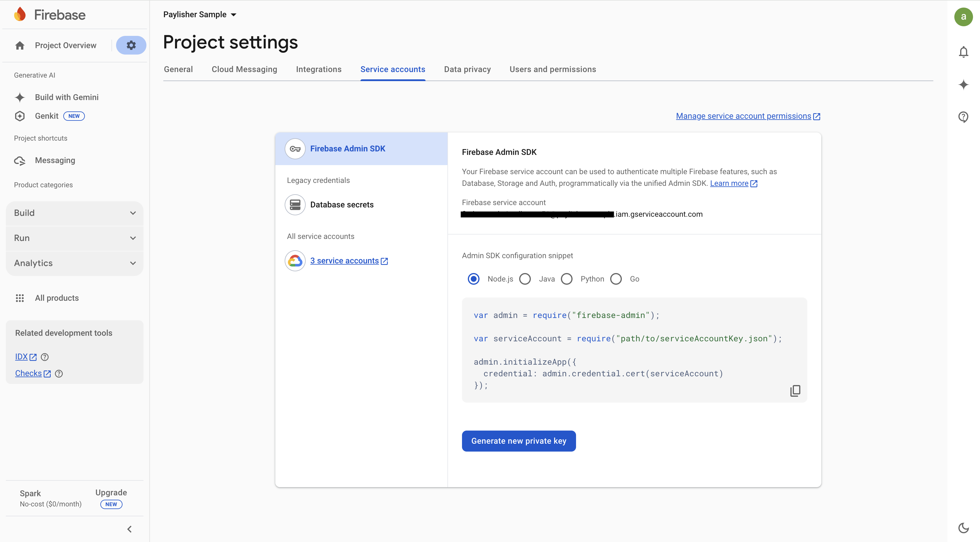The width and height of the screenshot is (980, 542).
Task: Switch to the Cloud Messaging tab
Action: point(244,69)
